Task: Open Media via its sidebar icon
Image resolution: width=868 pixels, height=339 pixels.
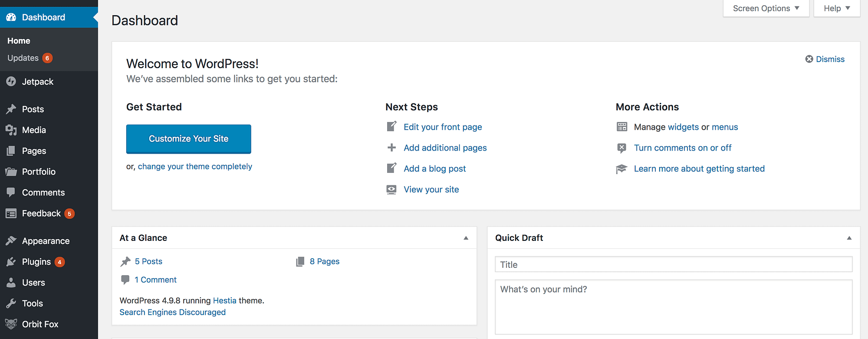Action: click(11, 130)
